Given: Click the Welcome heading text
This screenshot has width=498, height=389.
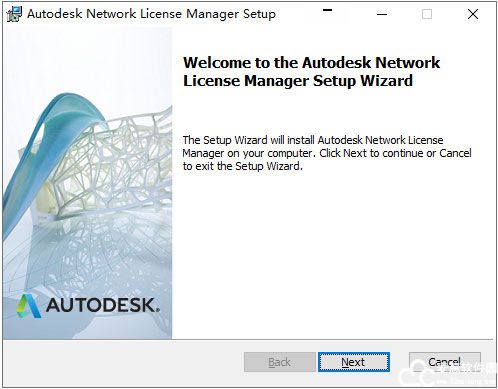Looking at the screenshot, I should (311, 72).
